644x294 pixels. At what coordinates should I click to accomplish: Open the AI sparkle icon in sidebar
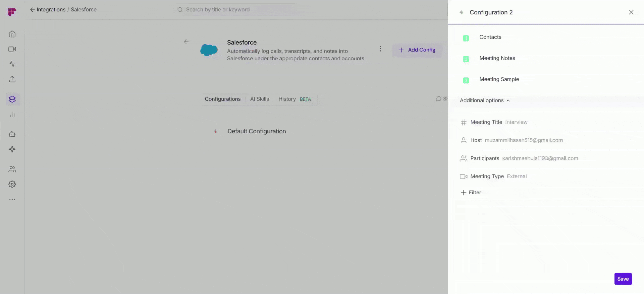12,149
